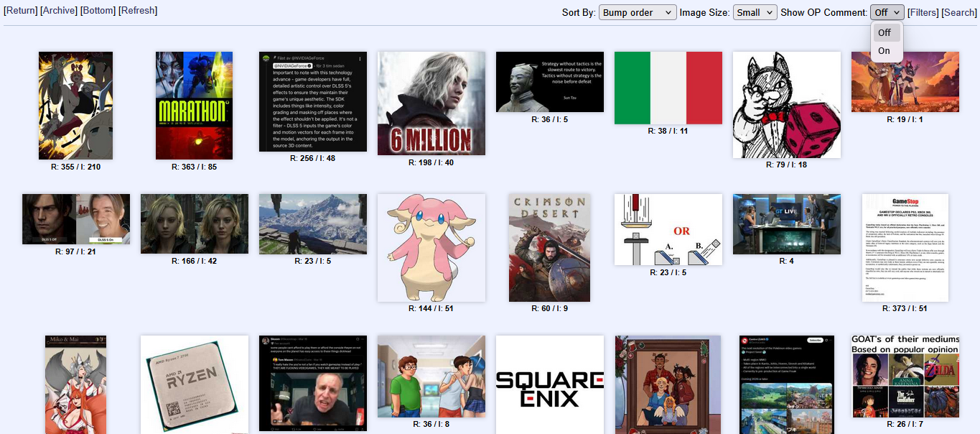
Task: Select the On option in dropdown list
Action: tap(887, 51)
